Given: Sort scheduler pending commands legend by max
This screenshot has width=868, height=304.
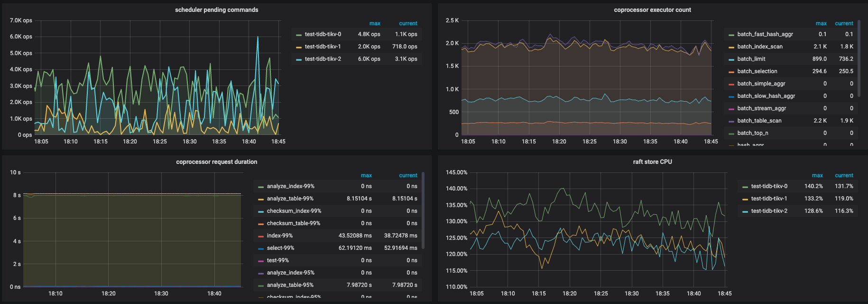Looking at the screenshot, I should [374, 23].
